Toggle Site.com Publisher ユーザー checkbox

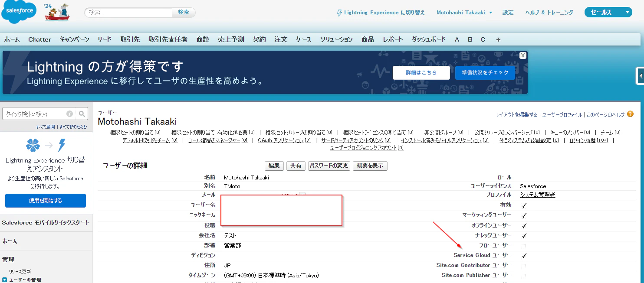pyautogui.click(x=523, y=276)
